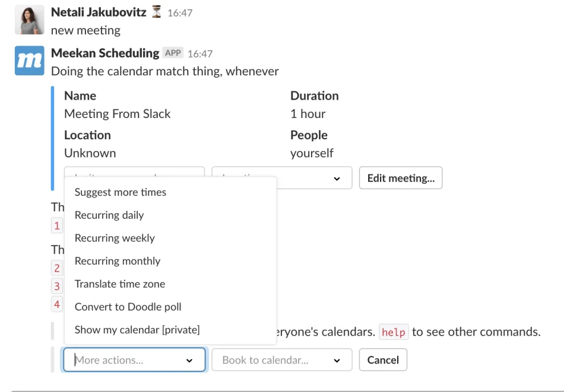Click the red number 3 time option
564x392 pixels.
pyautogui.click(x=57, y=286)
